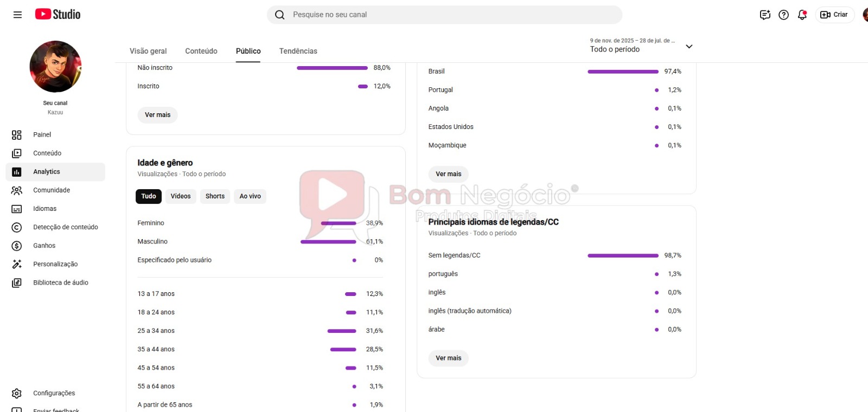The width and height of the screenshot is (868, 412).
Task: Click the channel search field
Action: pyautogui.click(x=444, y=15)
